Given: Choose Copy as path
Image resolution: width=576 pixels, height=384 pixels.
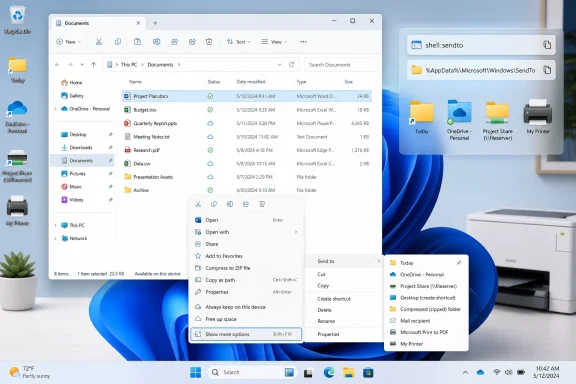Looking at the screenshot, I should (x=246, y=280).
